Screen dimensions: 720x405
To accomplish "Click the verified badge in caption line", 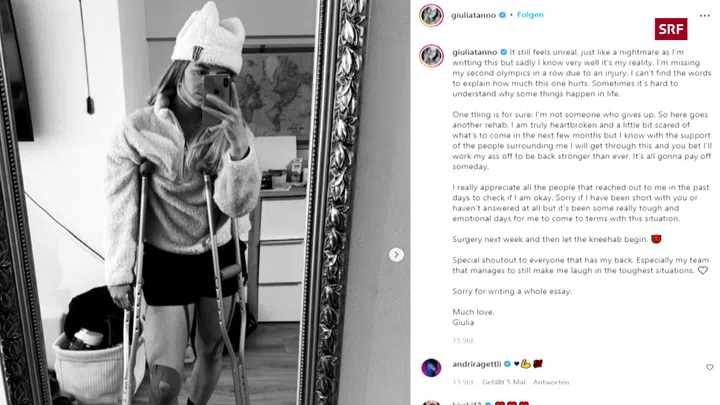I will (x=503, y=52).
